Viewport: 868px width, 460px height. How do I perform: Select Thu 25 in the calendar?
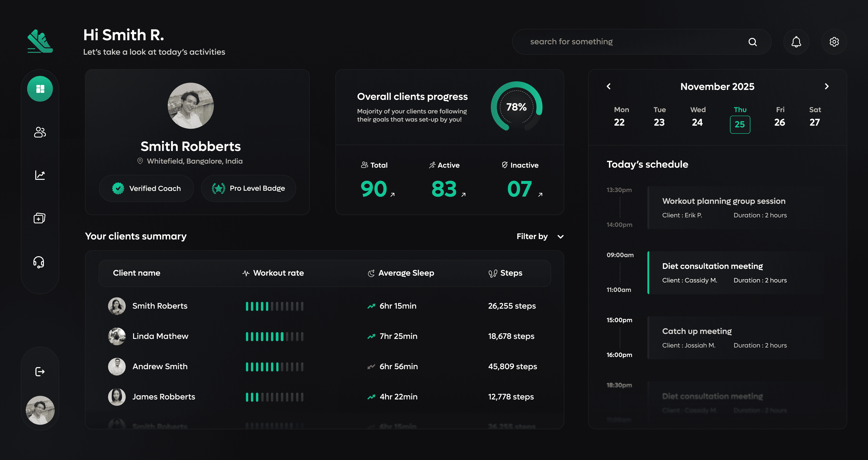click(740, 124)
